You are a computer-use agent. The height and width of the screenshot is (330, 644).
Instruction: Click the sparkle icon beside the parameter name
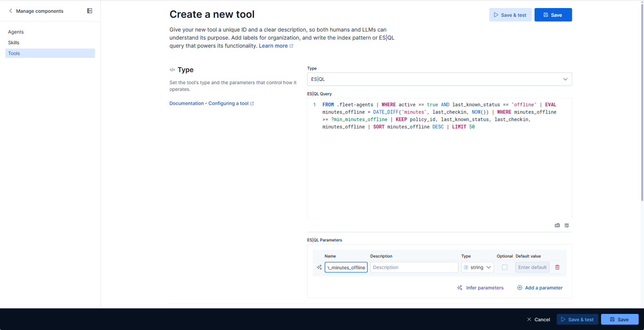click(319, 267)
